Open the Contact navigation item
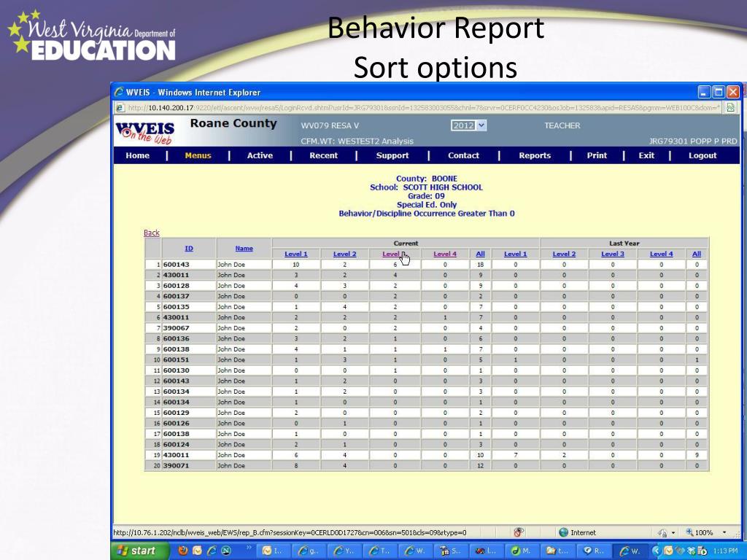The image size is (747, 560). (463, 156)
